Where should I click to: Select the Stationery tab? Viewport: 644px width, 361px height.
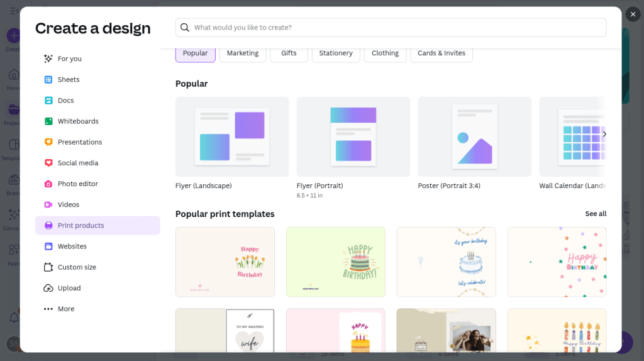click(x=336, y=53)
